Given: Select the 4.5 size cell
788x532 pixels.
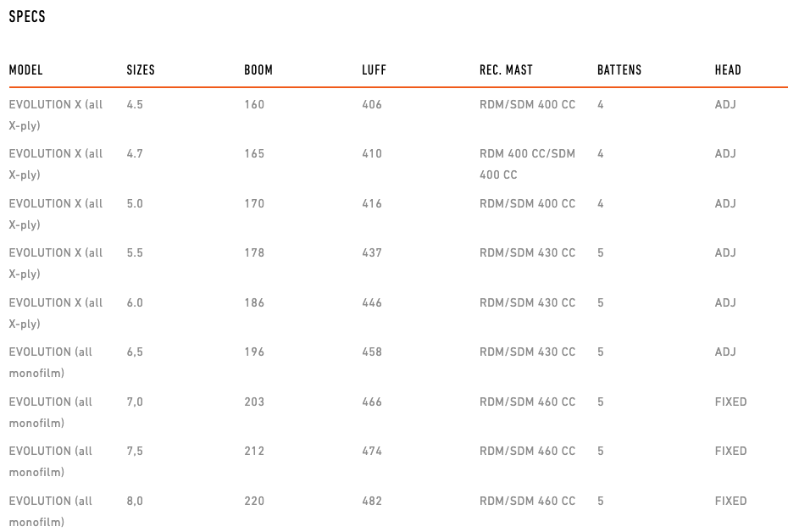Looking at the screenshot, I should pos(135,104).
